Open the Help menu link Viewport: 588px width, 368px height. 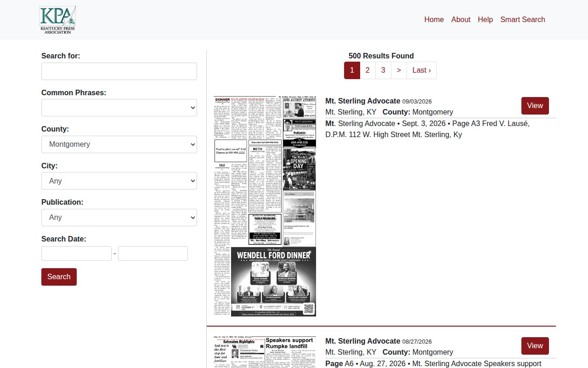[x=485, y=19]
